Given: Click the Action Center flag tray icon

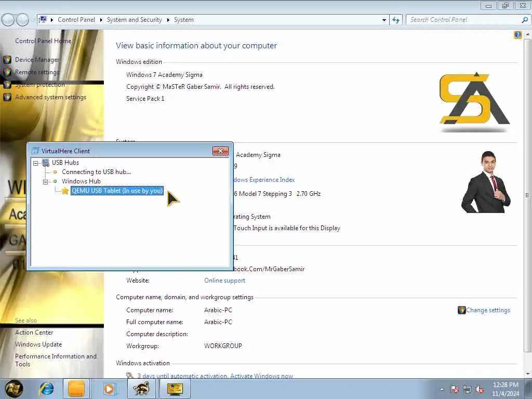Looking at the screenshot, I should pyautogui.click(x=454, y=390).
